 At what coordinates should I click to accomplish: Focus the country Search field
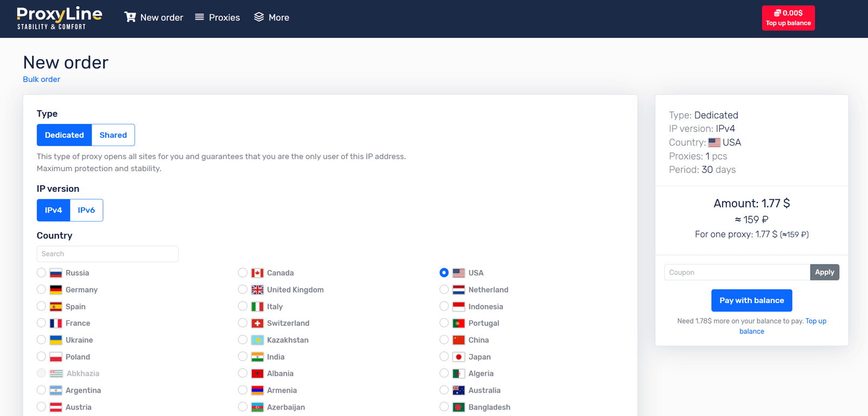point(107,254)
